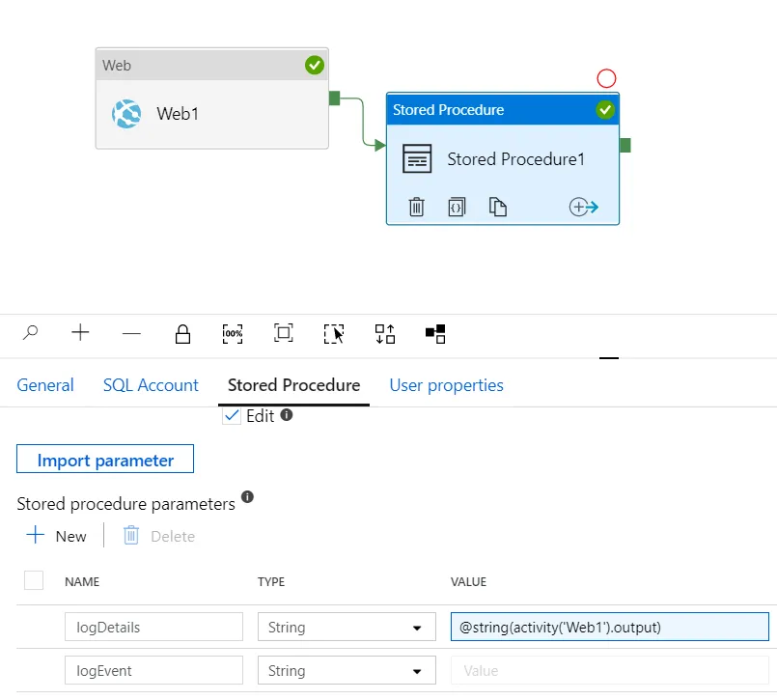
Task: Zoom in on the canvas with plus icon
Action: click(80, 332)
